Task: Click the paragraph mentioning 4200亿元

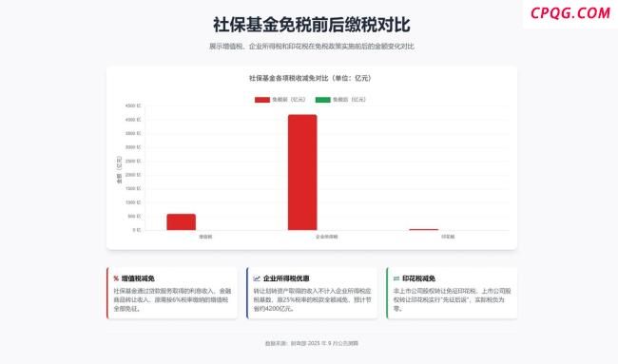Action: [313, 299]
